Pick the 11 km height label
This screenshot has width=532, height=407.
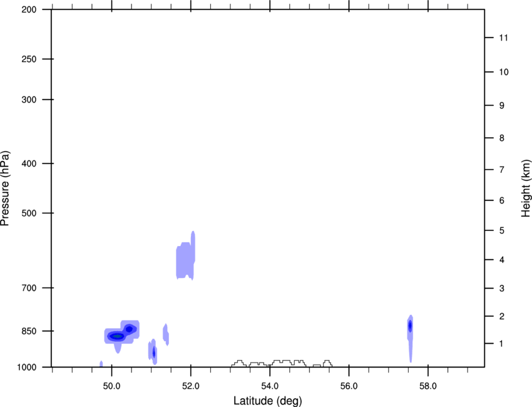(x=504, y=38)
